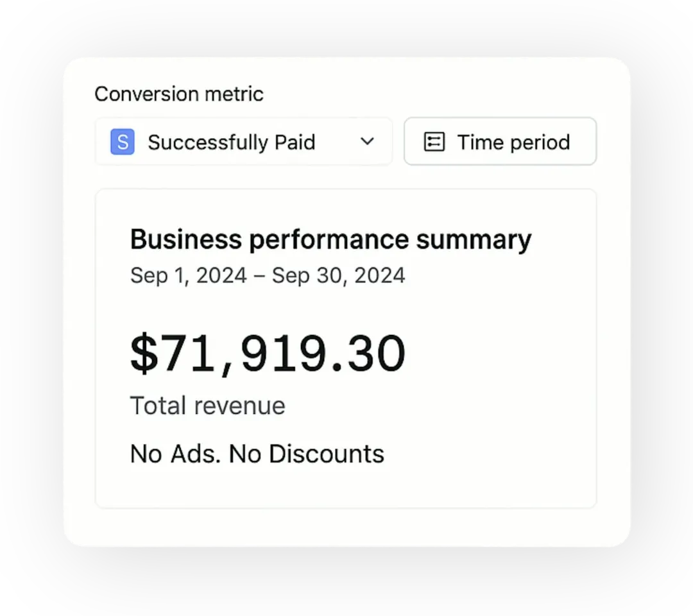Select the Conversion metric section header
693x616 pixels.
pos(178,94)
